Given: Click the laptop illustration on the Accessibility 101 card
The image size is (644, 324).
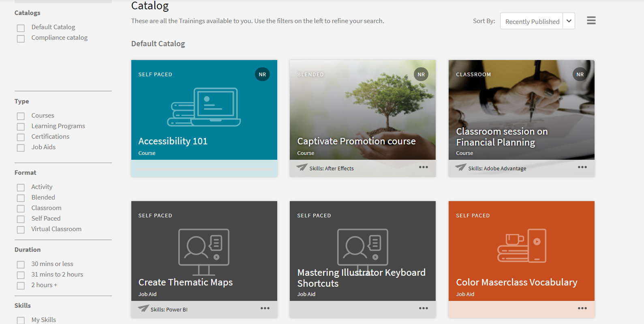Looking at the screenshot, I should click(x=204, y=107).
